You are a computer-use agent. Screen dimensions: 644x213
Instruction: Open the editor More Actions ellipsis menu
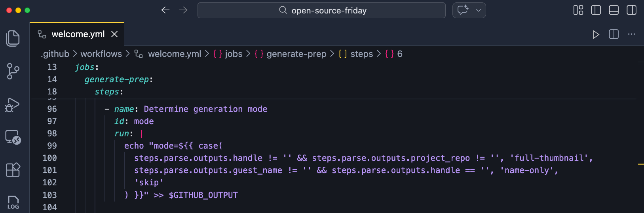631,34
